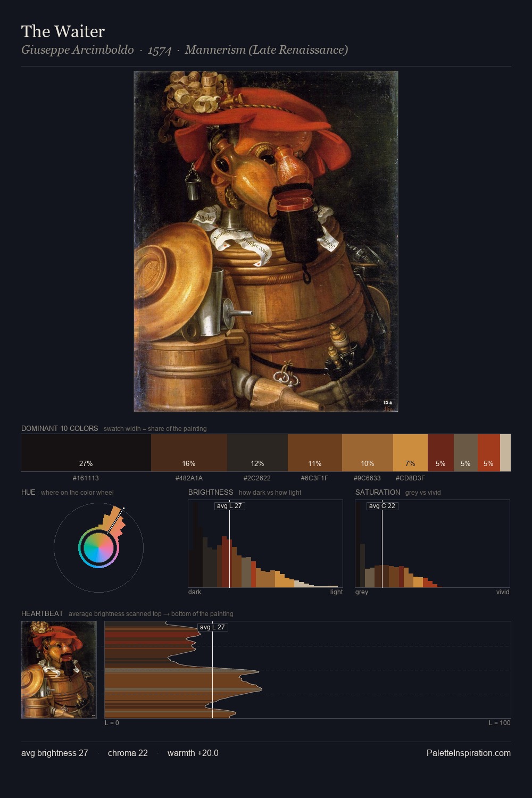This screenshot has width=532, height=798.
Task: Click 'grey vs vivid' caption
Action: 423,493
